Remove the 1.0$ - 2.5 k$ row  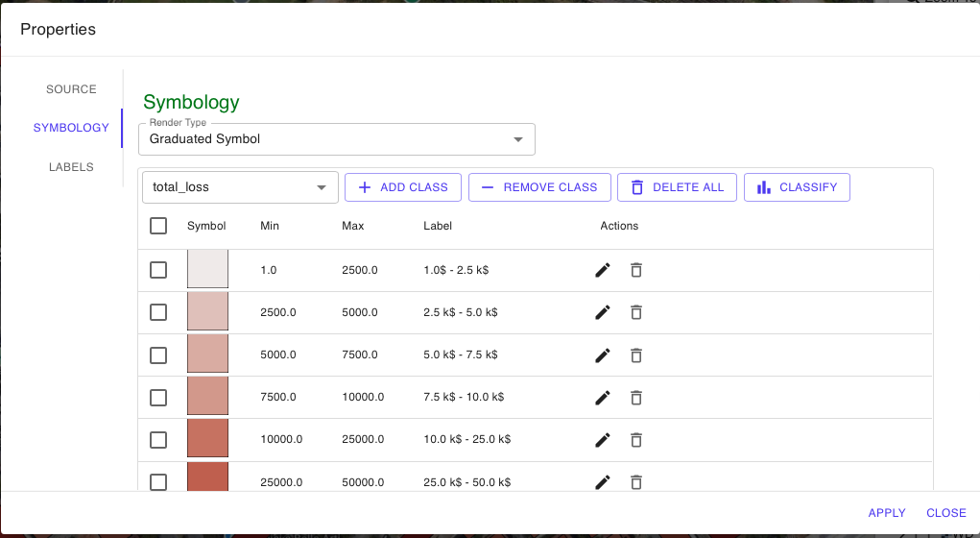635,270
